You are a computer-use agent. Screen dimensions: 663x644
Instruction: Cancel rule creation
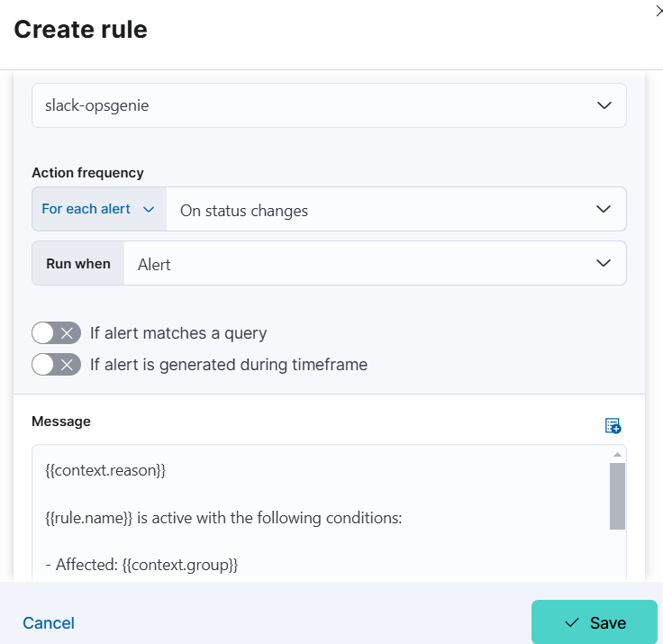49,623
